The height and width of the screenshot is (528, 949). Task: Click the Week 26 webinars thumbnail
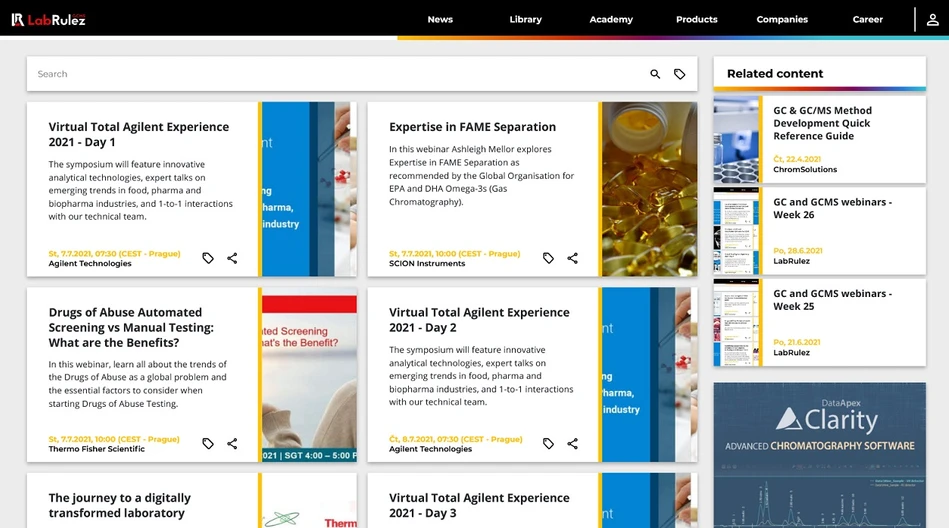[x=736, y=231]
